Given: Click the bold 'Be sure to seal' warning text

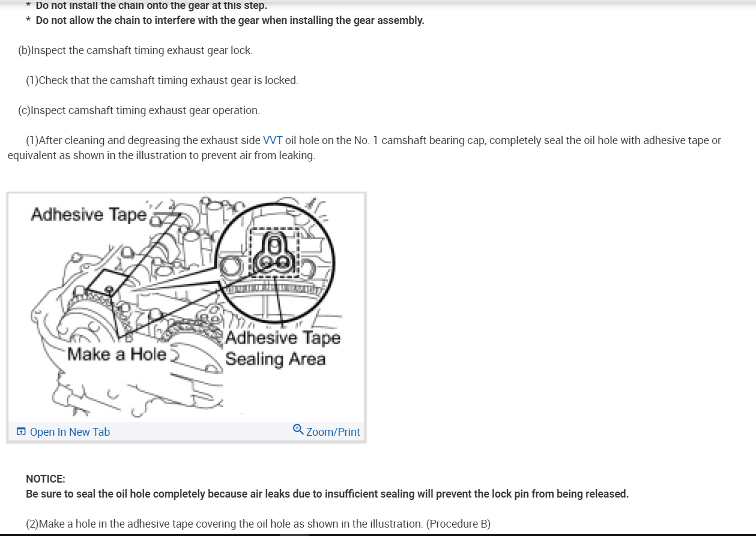Looking at the screenshot, I should tap(327, 494).
